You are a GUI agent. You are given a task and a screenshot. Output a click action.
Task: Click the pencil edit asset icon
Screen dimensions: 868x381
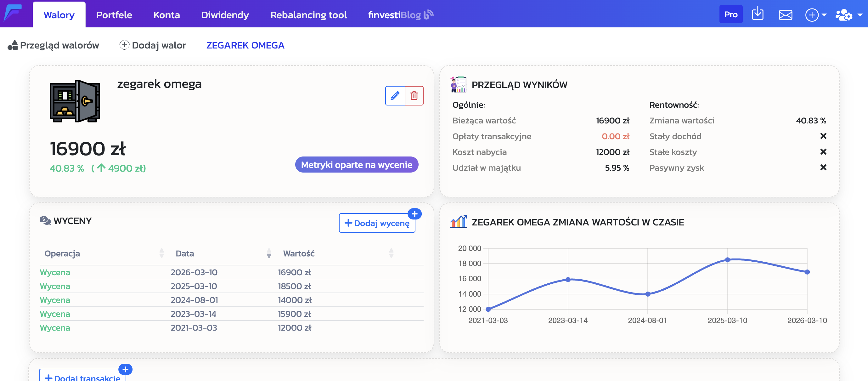click(395, 96)
